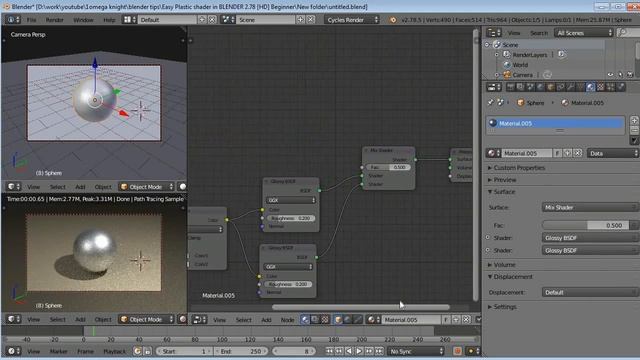Play animation forward in timeline
Screen dimensions: 640x360
click(x=359, y=351)
